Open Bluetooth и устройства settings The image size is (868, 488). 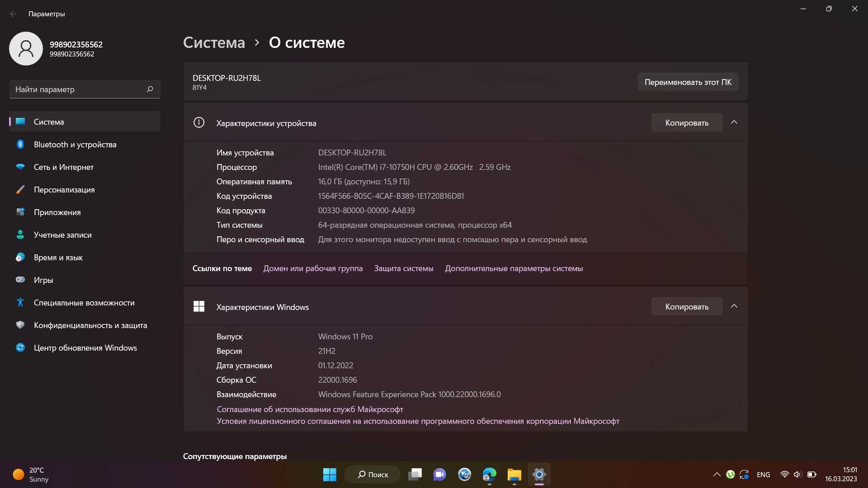(75, 145)
